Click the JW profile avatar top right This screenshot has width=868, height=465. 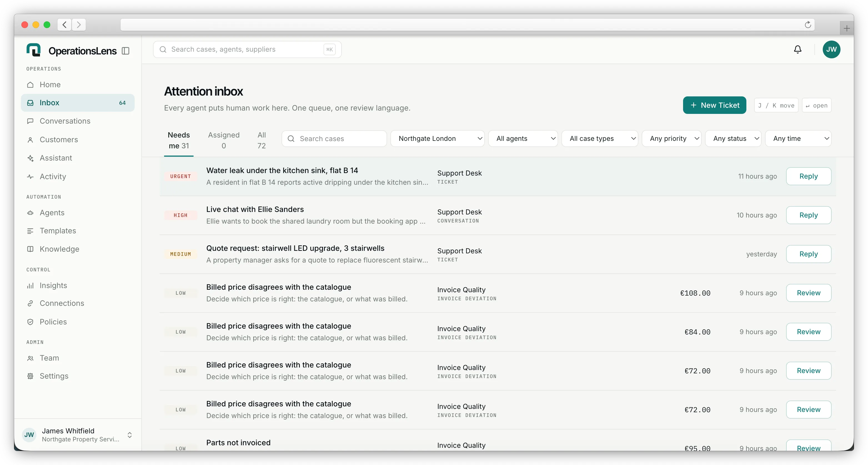831,49
